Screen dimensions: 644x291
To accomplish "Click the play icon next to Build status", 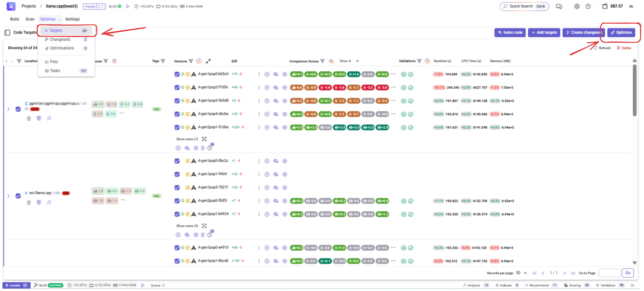I will 128,7.
